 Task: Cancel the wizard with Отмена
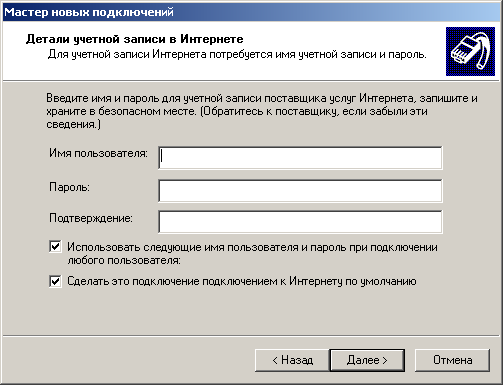pos(453,360)
